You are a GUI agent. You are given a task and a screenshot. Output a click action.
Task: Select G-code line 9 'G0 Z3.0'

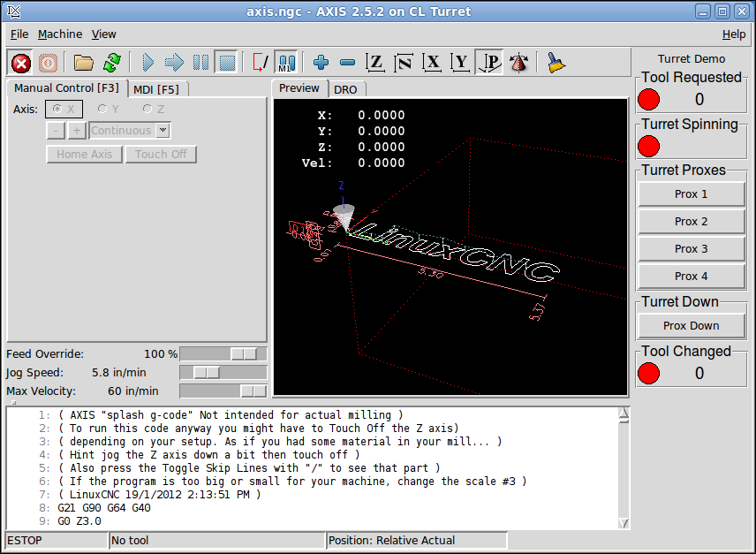click(x=79, y=521)
